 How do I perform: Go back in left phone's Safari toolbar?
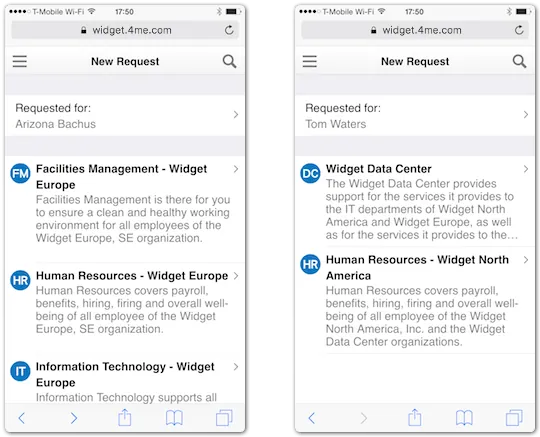click(x=21, y=418)
